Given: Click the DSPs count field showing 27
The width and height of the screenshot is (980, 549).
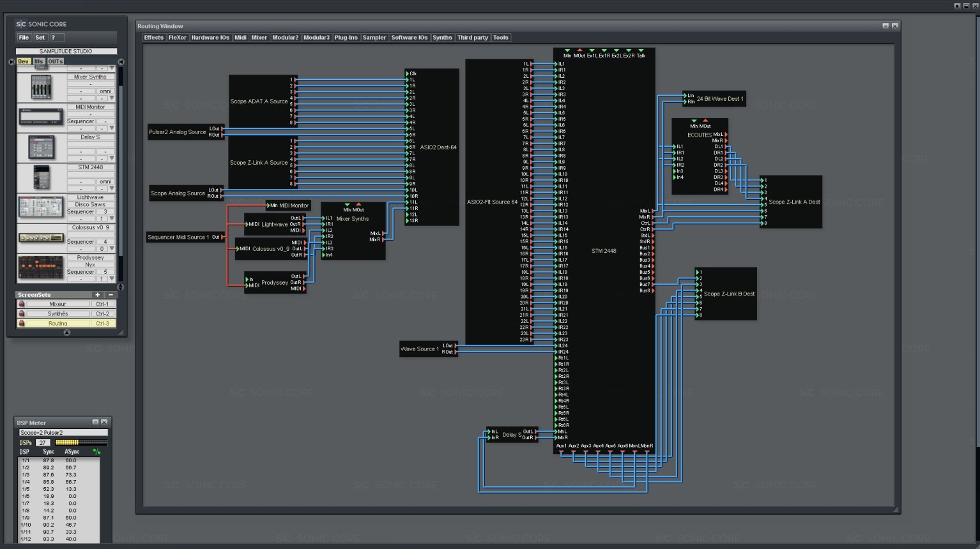Looking at the screenshot, I should 43,442.
